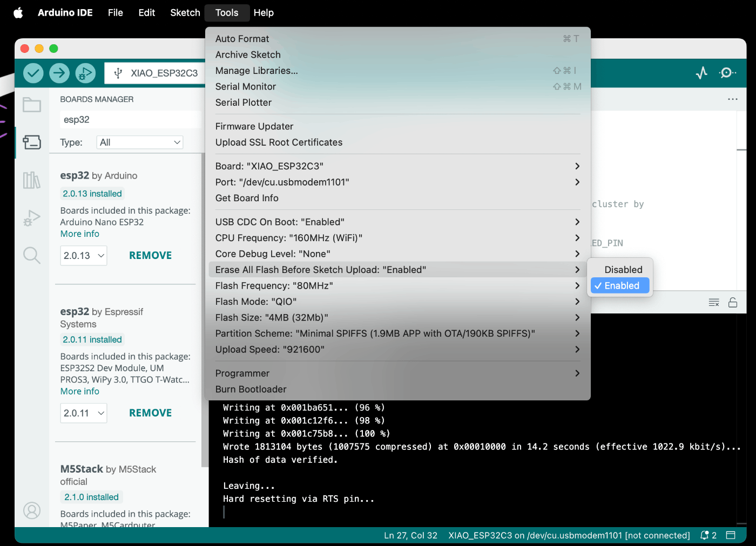Image resolution: width=756 pixels, height=546 pixels.
Task: Open esp32 Arduino version 2.0.13 dropdown
Action: pos(84,256)
